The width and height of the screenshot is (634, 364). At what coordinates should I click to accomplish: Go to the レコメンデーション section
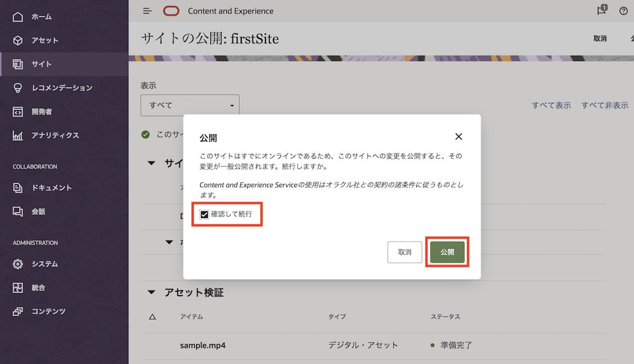61,88
